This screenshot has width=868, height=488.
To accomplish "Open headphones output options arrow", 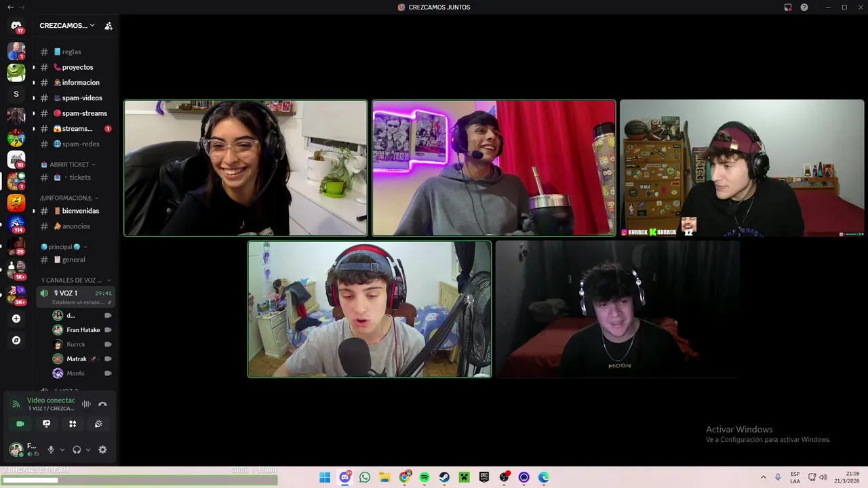I will click(88, 449).
